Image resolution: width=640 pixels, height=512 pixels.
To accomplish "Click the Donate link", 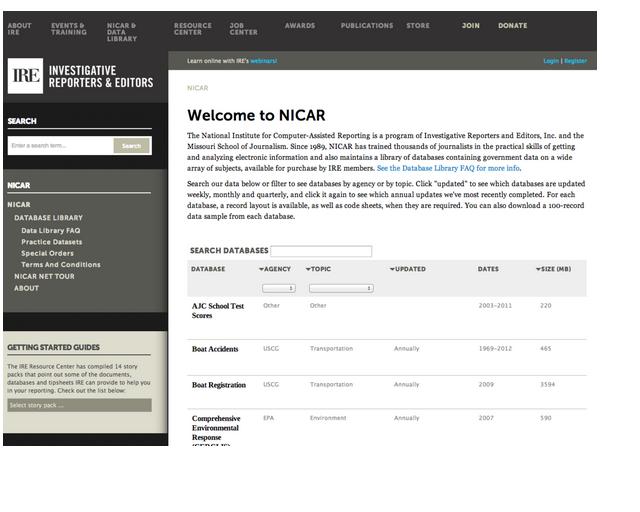I will [512, 25].
